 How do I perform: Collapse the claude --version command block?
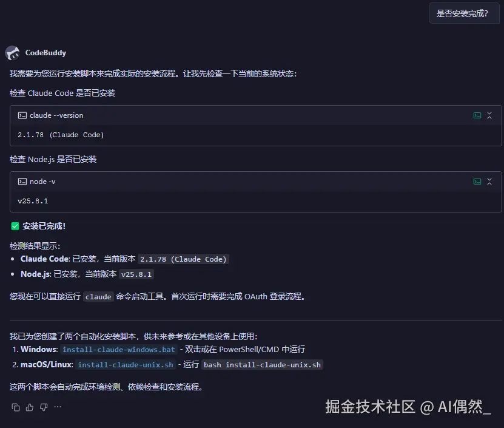pos(489,115)
